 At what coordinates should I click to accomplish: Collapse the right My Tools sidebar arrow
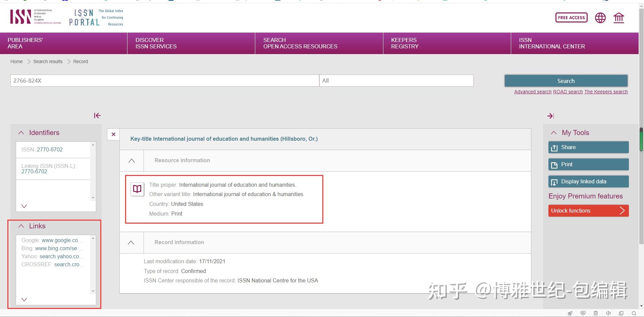(550, 116)
